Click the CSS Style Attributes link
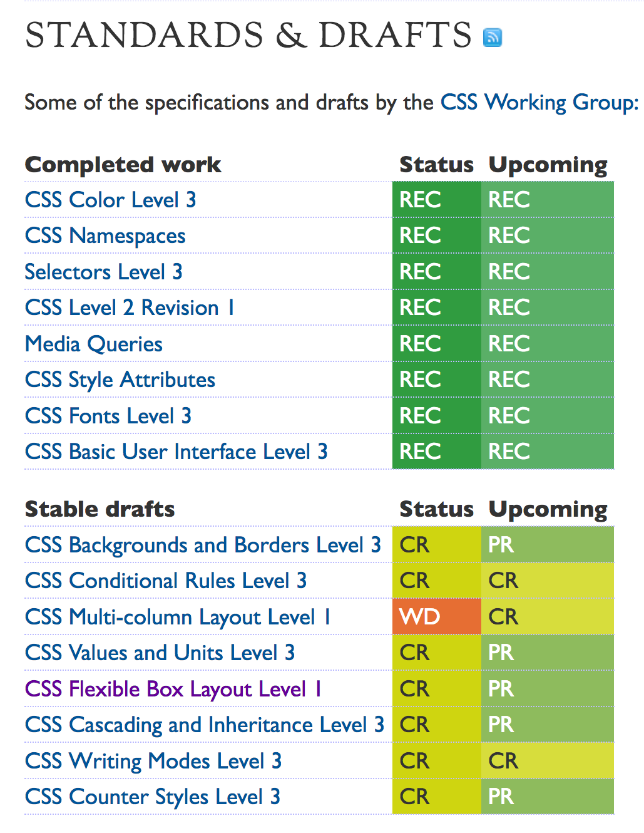Viewport: 644px width, 833px height. pos(120,380)
